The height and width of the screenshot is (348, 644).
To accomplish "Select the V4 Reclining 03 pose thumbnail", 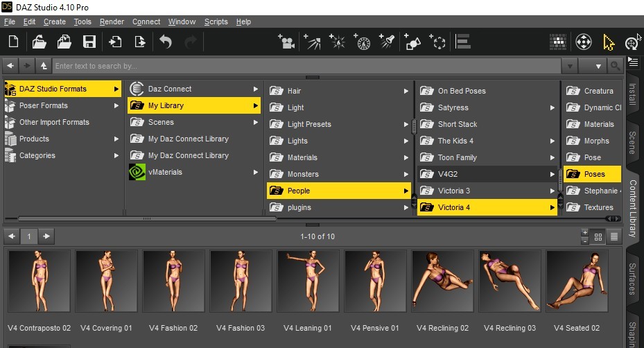I will 510,281.
